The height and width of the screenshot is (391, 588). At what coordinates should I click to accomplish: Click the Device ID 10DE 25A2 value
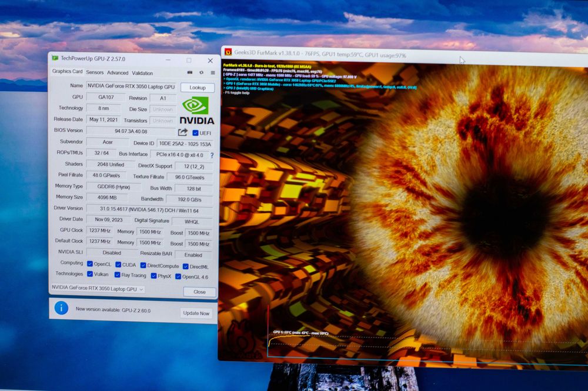point(185,143)
